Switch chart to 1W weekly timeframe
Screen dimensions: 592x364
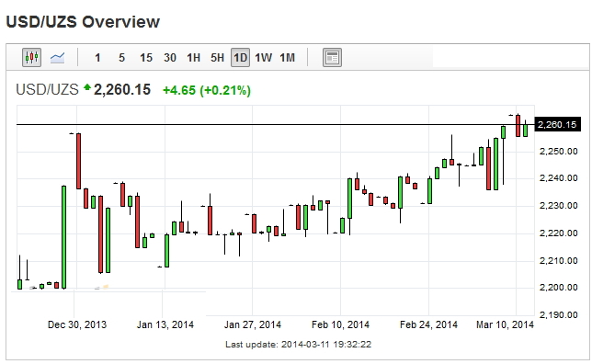(264, 58)
